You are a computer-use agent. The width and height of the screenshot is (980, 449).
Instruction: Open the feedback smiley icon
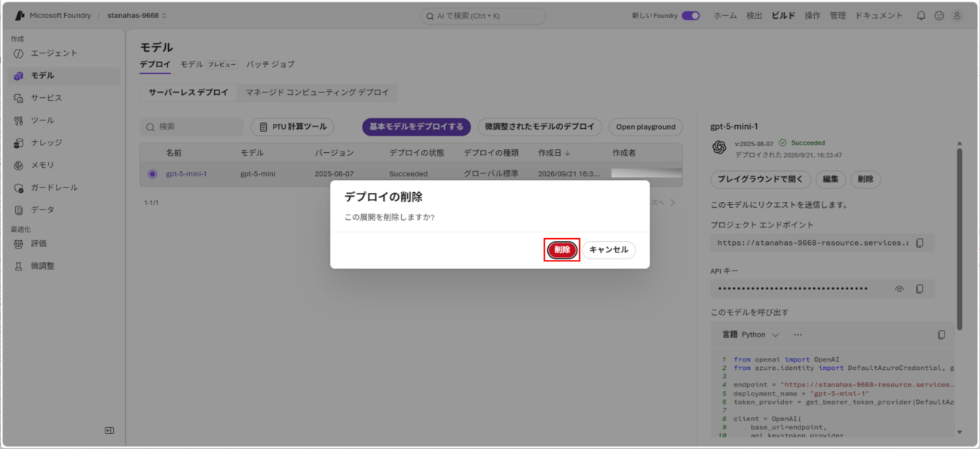coord(939,15)
